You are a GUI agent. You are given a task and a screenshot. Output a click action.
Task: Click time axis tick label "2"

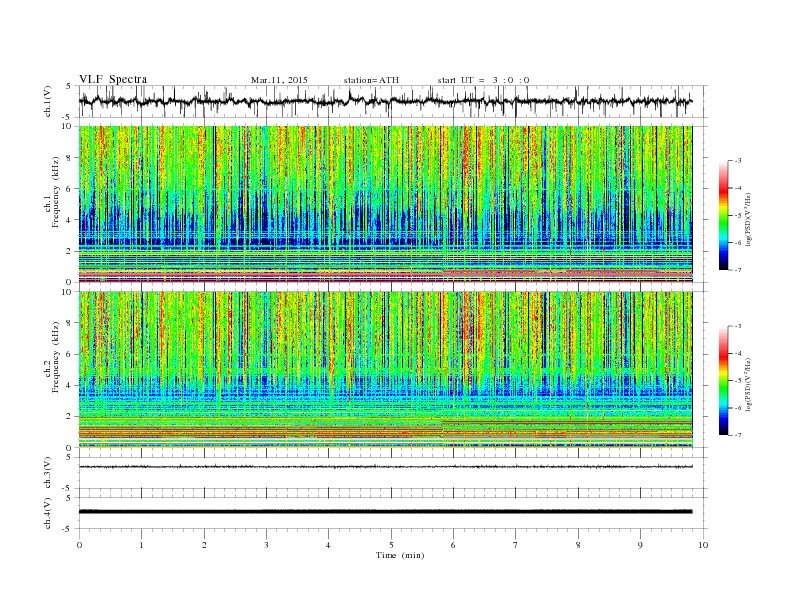[204, 545]
